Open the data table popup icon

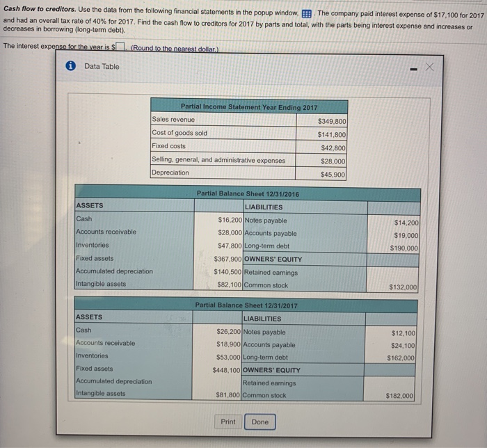coord(307,14)
